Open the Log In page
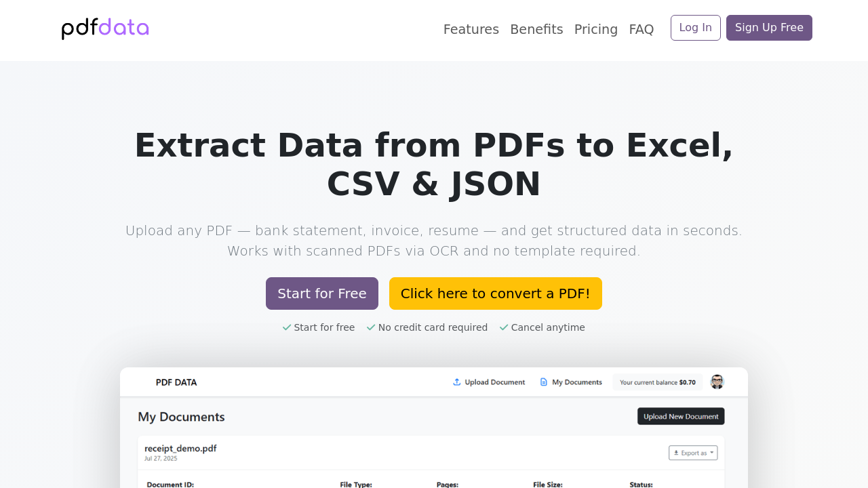This screenshot has width=868, height=488. point(696,27)
